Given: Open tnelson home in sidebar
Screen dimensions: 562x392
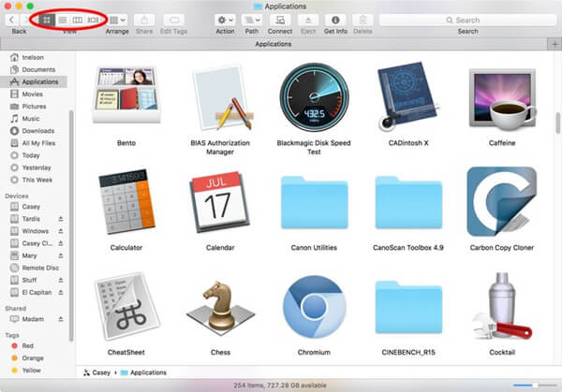Looking at the screenshot, I should pyautogui.click(x=34, y=57).
